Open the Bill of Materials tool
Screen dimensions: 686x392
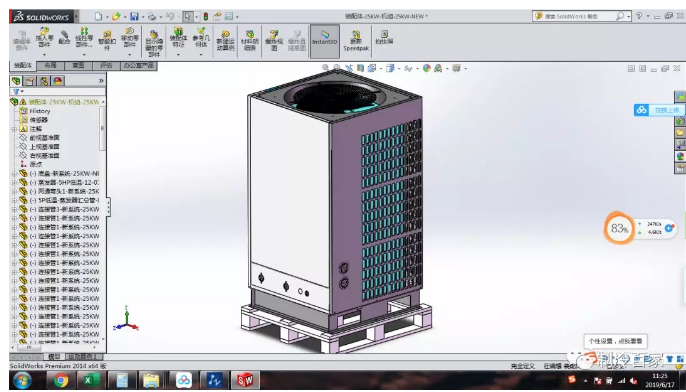[x=250, y=40]
